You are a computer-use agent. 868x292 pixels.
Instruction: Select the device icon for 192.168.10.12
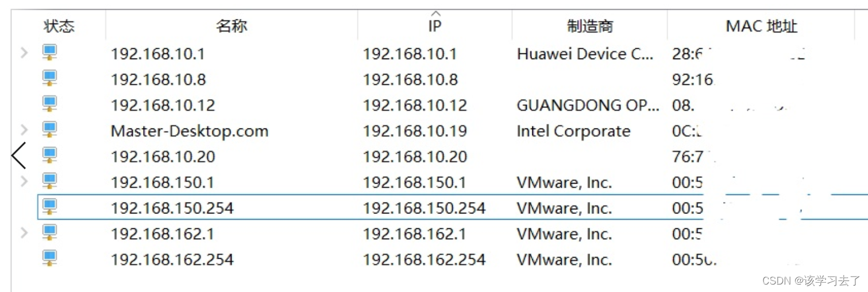50,105
